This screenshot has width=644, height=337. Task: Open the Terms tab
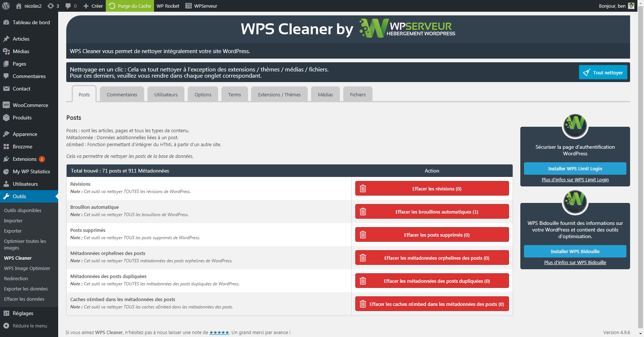click(235, 95)
